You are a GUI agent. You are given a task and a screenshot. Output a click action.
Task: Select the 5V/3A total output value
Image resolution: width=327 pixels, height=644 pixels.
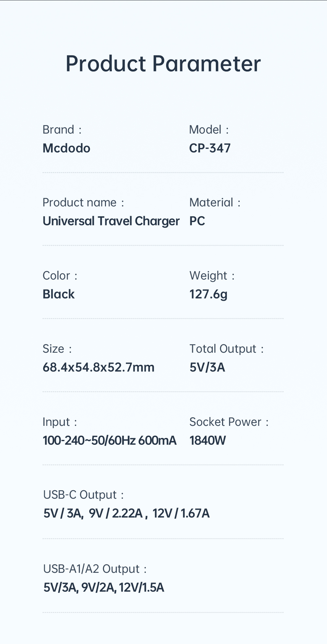tap(207, 367)
